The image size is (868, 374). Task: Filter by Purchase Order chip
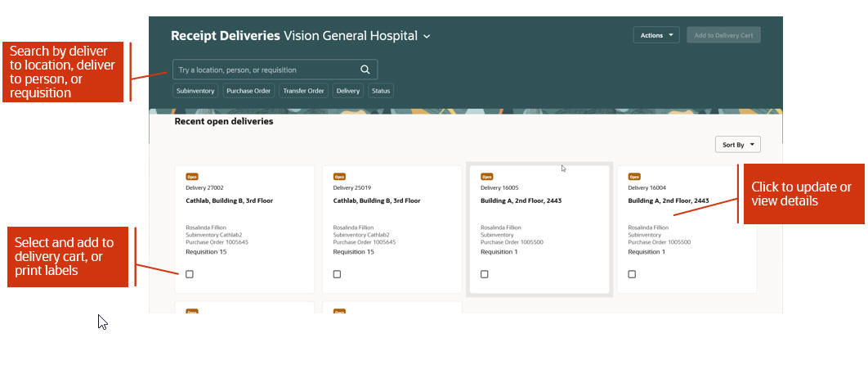click(248, 91)
